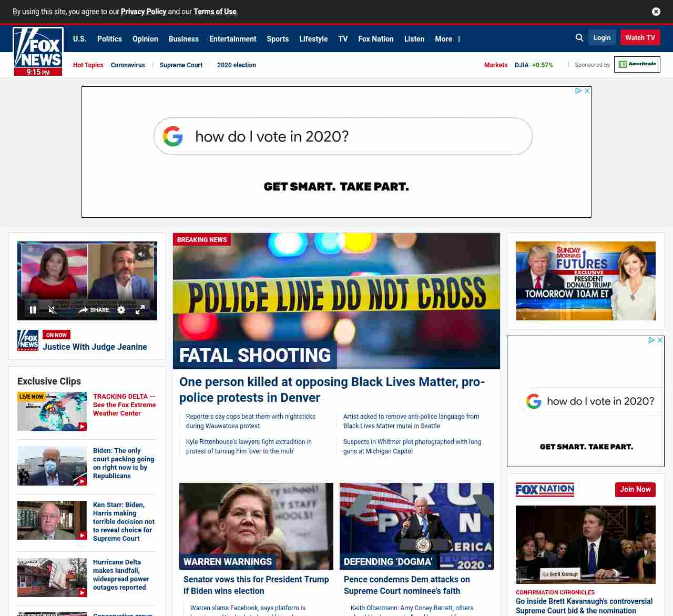
Task: Pause the live video player
Action: pyautogui.click(x=33, y=310)
